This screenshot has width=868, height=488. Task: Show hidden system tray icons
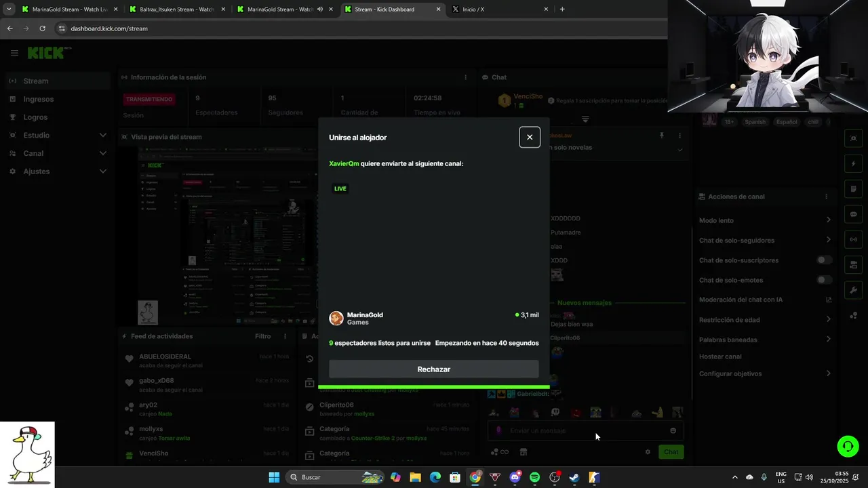coord(734,477)
